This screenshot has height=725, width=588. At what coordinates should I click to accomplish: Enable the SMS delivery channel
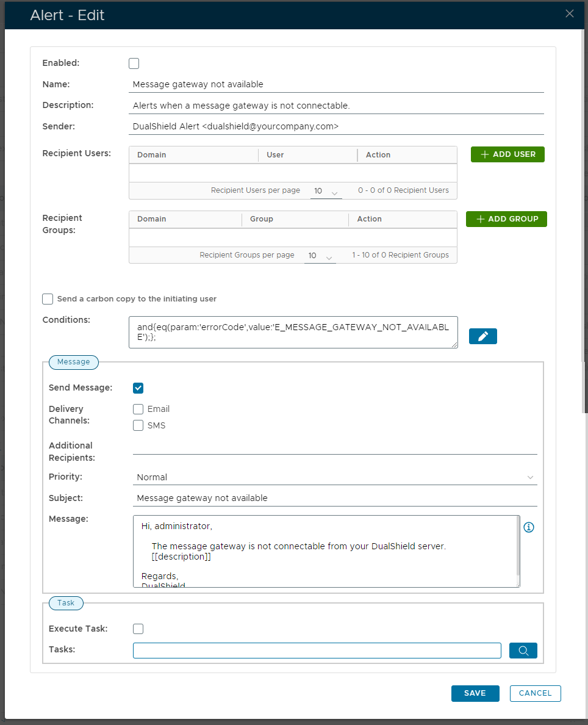(138, 426)
